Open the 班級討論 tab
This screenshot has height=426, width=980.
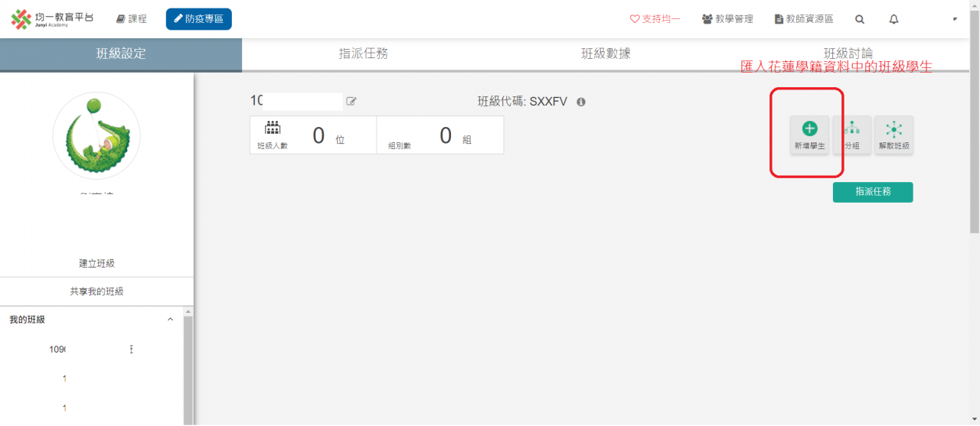pos(848,54)
